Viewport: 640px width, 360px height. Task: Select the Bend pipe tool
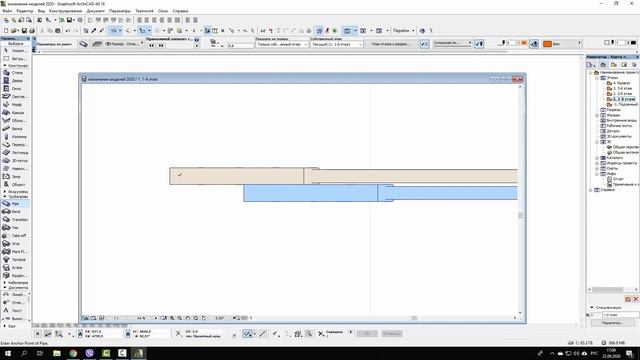click(x=14, y=211)
